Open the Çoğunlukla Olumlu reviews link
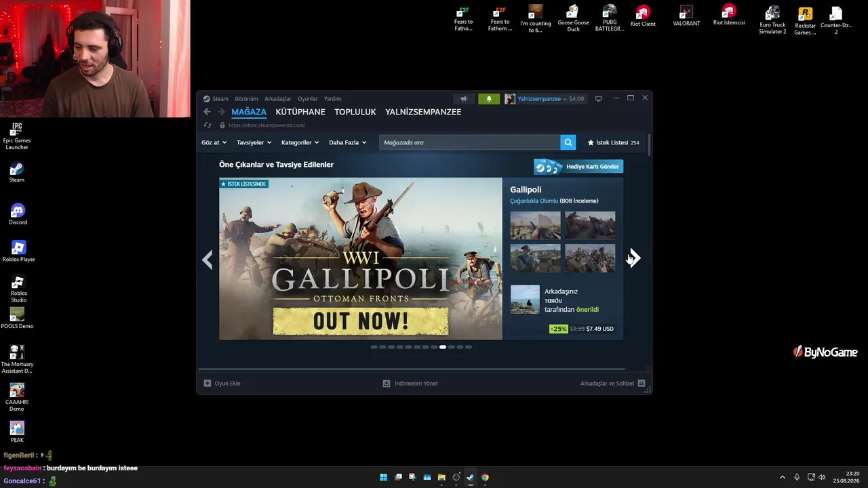The image size is (868, 488). tap(534, 201)
